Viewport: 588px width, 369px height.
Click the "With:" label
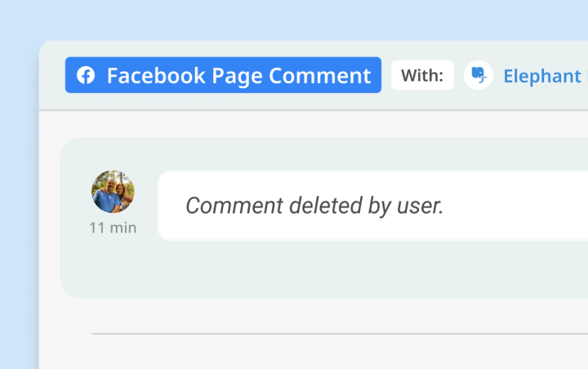(422, 76)
